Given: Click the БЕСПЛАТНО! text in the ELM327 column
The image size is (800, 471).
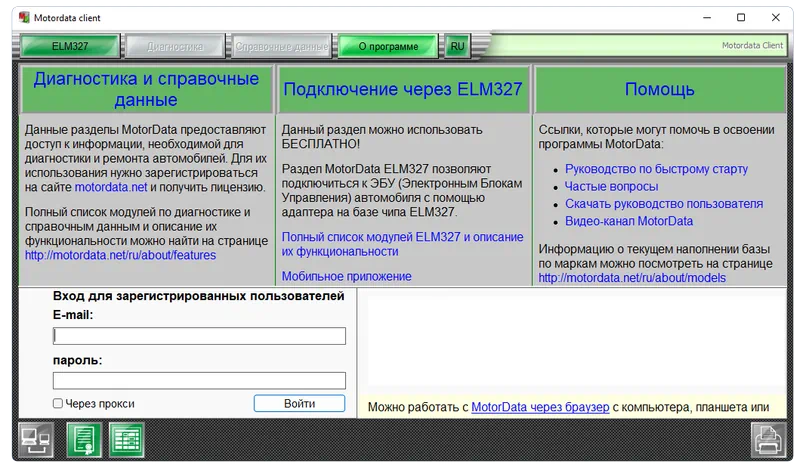Looking at the screenshot, I should 321,144.
